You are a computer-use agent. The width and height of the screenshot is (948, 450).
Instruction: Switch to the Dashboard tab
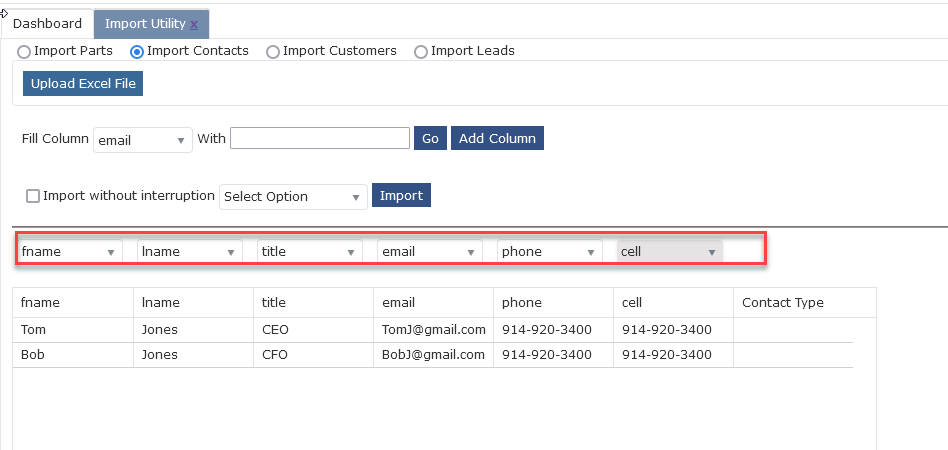(x=47, y=24)
